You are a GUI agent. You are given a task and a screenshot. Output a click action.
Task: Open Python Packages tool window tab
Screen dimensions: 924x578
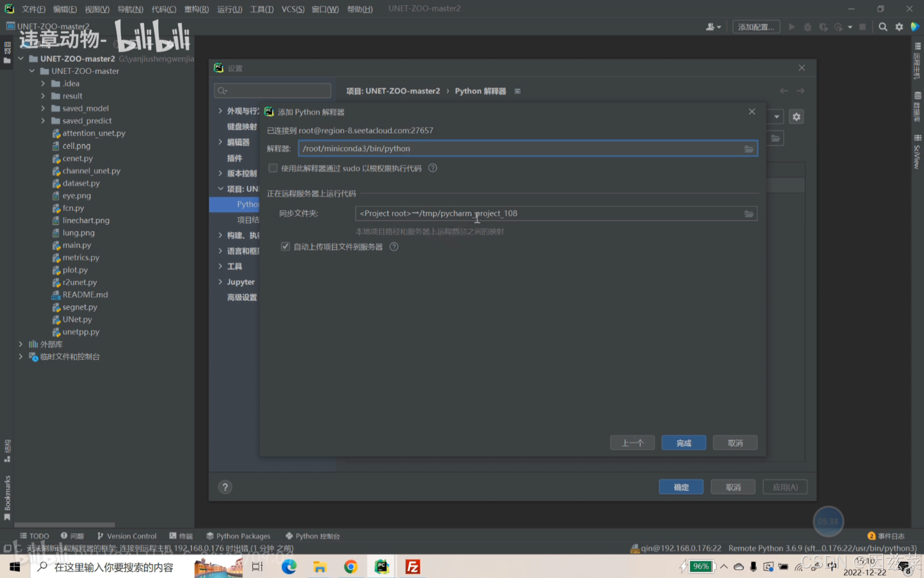pos(238,536)
